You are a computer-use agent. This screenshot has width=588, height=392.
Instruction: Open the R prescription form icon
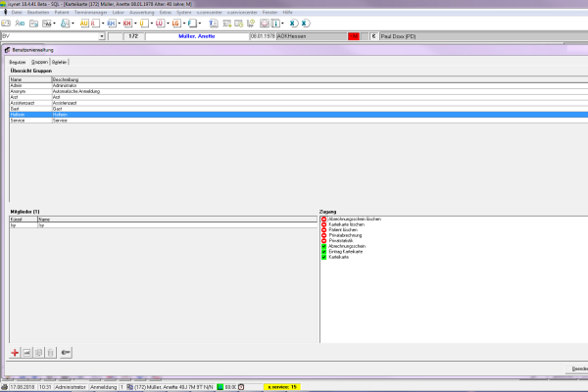pos(95,24)
